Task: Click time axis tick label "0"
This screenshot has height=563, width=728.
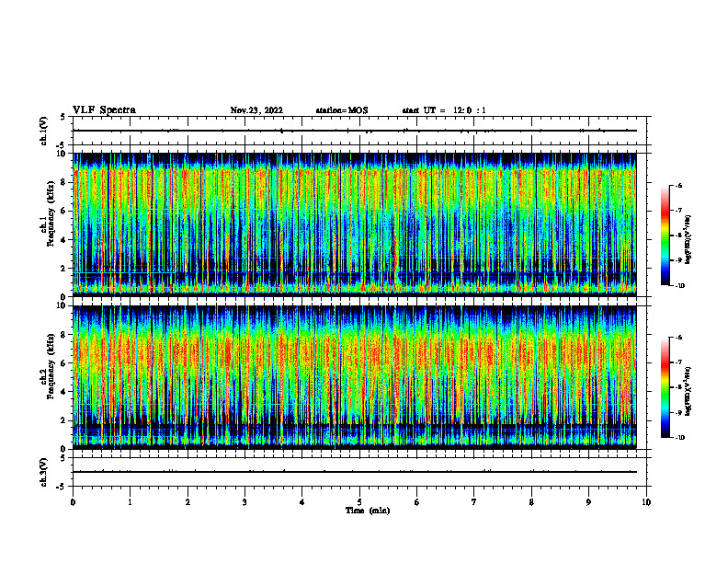Action: pos(73,502)
